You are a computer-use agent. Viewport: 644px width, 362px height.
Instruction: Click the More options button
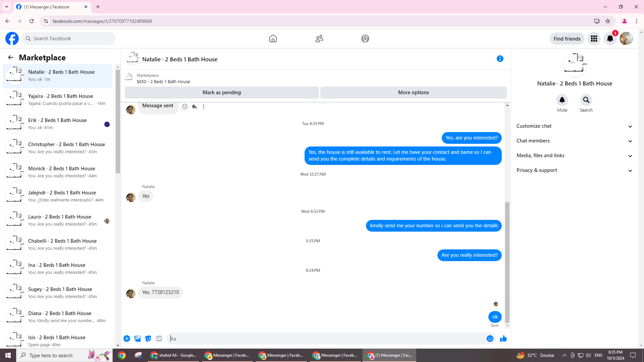(413, 93)
